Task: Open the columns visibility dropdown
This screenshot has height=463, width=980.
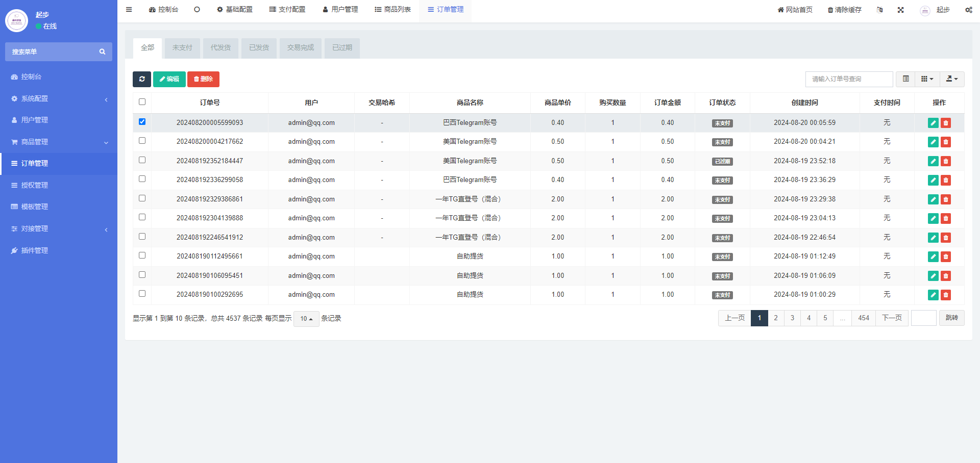Action: (x=927, y=79)
